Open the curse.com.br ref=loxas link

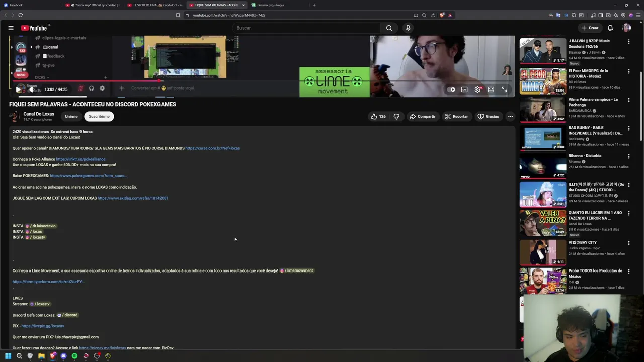[212, 148]
